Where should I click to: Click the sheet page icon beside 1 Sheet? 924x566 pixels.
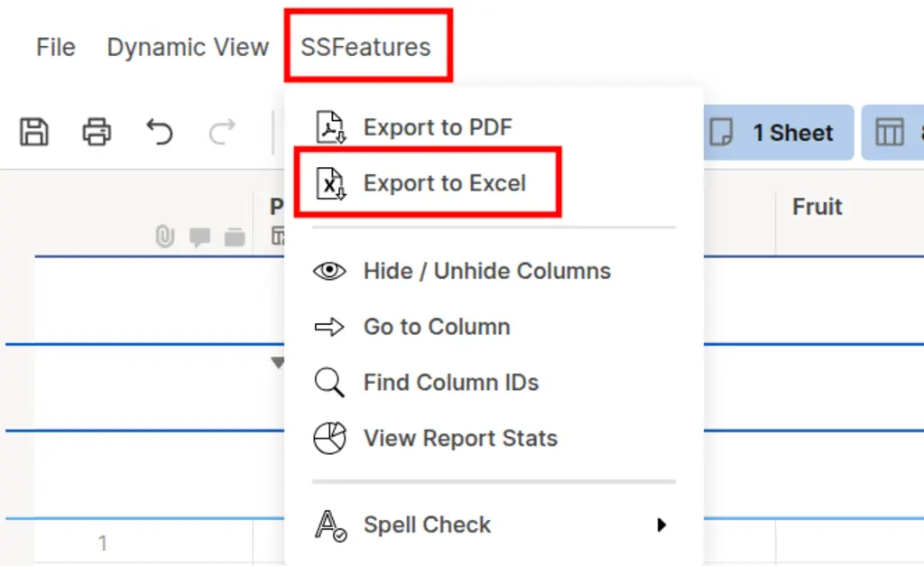(721, 132)
